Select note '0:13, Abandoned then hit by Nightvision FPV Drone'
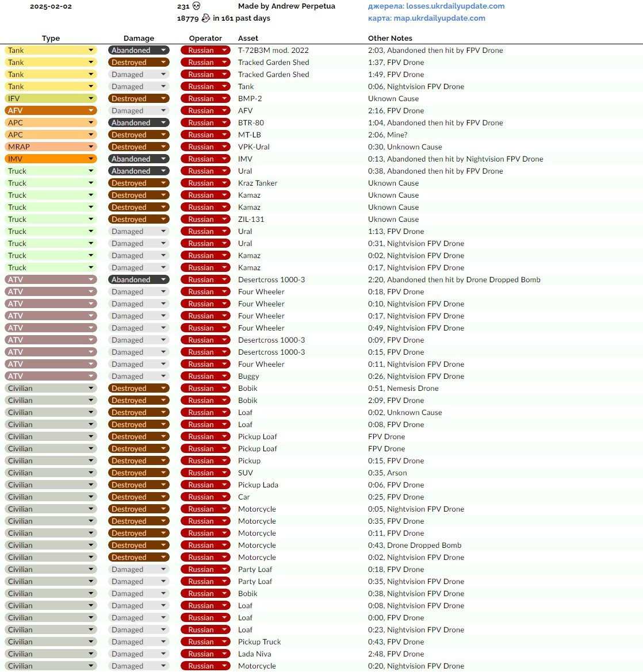The height and width of the screenshot is (672, 643). click(456, 159)
